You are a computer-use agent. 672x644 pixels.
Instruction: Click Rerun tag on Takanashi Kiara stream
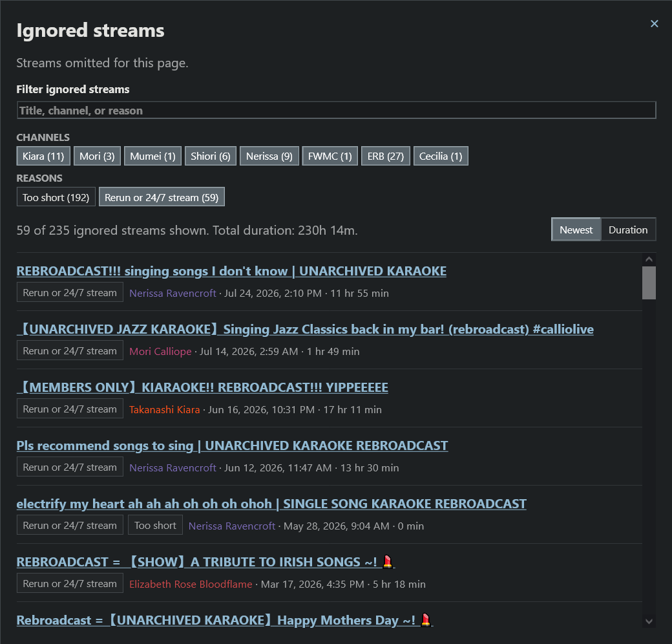coord(70,409)
